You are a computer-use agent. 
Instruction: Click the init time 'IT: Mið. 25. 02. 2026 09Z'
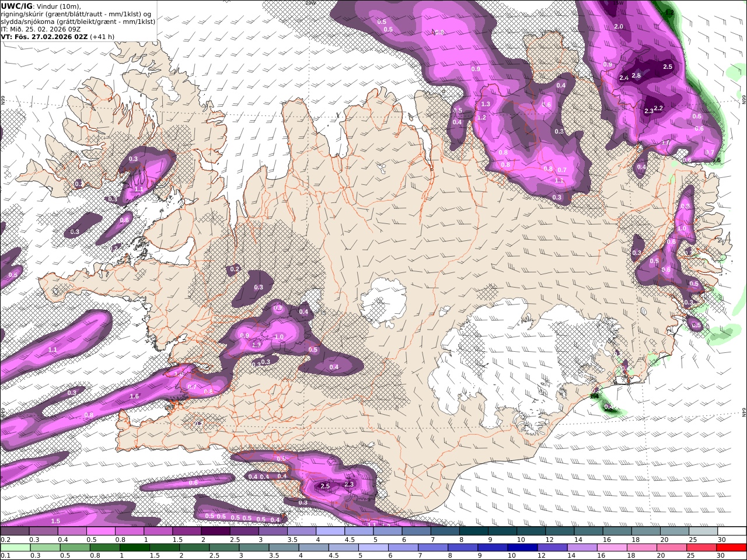pos(41,29)
